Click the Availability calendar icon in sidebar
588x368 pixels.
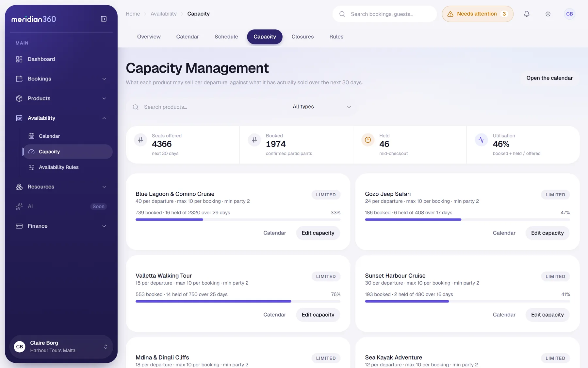click(x=19, y=118)
